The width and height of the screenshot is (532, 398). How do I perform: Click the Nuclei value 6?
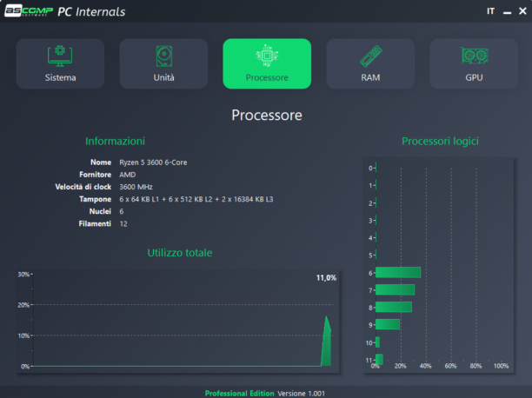tap(122, 211)
